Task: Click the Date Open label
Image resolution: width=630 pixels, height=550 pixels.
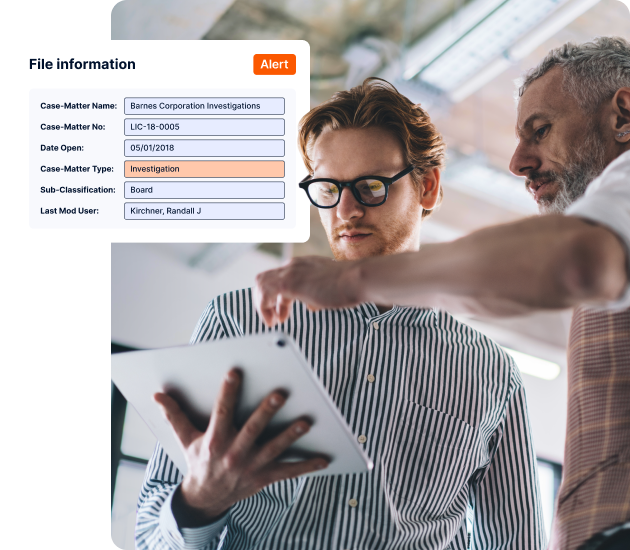Action: tap(62, 148)
